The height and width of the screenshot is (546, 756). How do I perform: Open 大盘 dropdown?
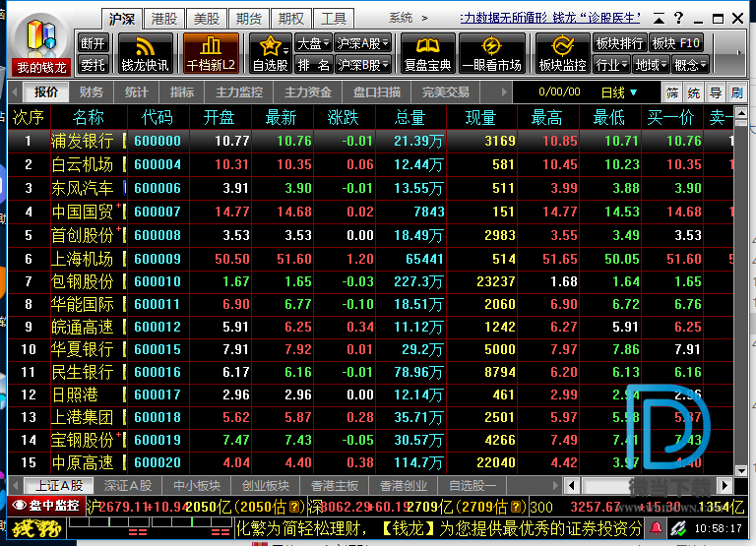tap(313, 43)
